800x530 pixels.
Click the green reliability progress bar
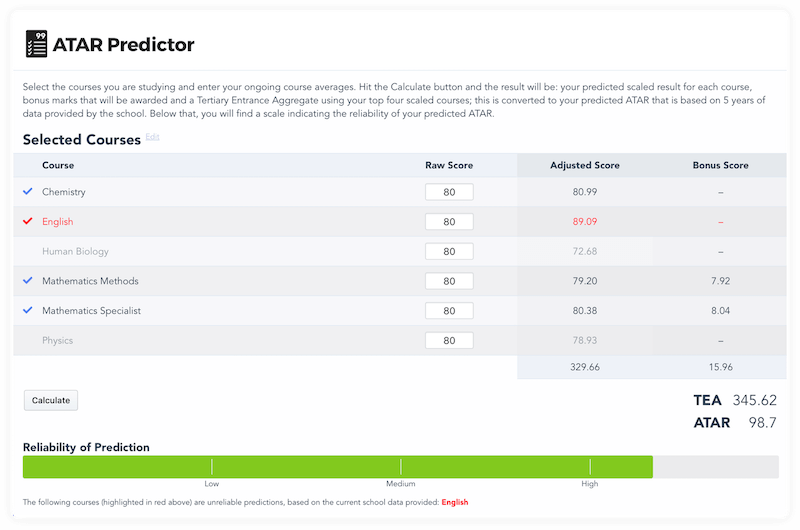[x=337, y=467]
